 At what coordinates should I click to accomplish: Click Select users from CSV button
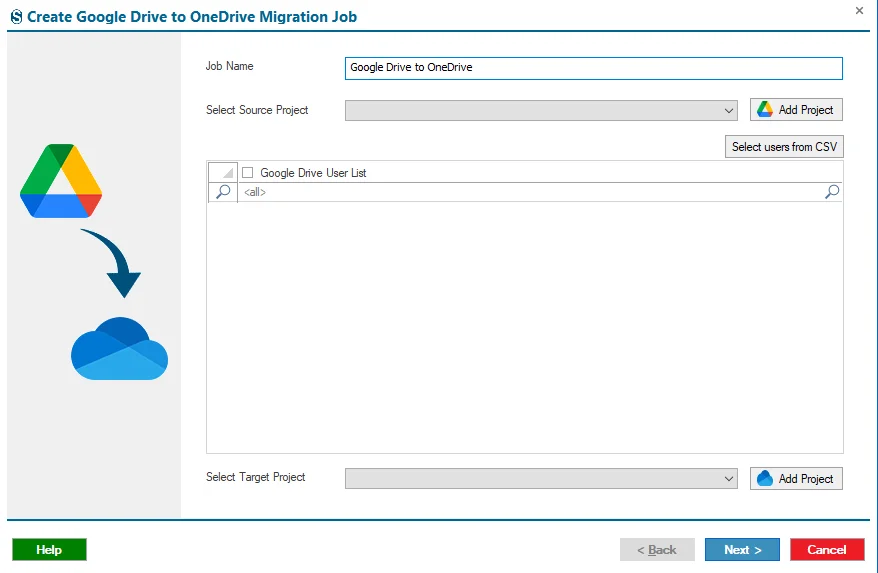(784, 147)
